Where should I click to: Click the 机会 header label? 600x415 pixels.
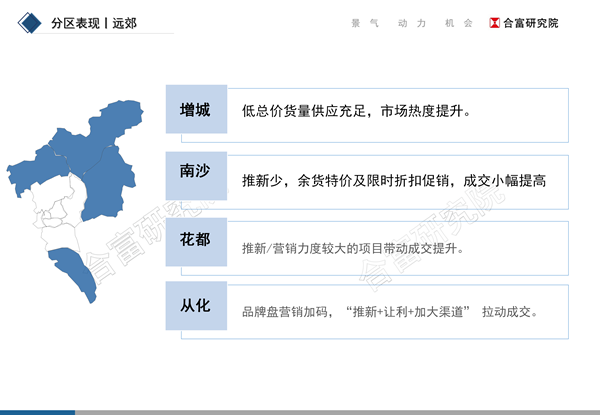[x=458, y=23]
